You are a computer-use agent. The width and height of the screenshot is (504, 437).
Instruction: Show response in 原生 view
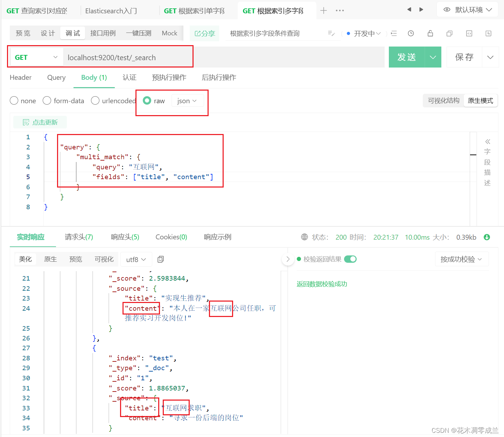50,259
